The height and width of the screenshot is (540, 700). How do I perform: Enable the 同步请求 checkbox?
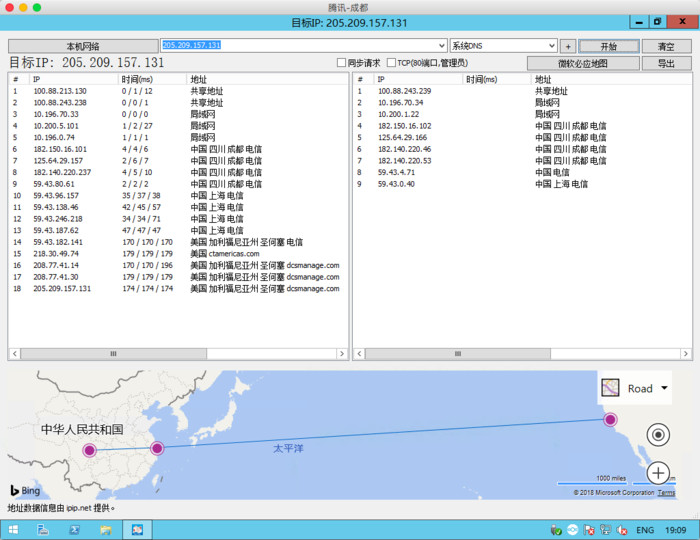(342, 63)
